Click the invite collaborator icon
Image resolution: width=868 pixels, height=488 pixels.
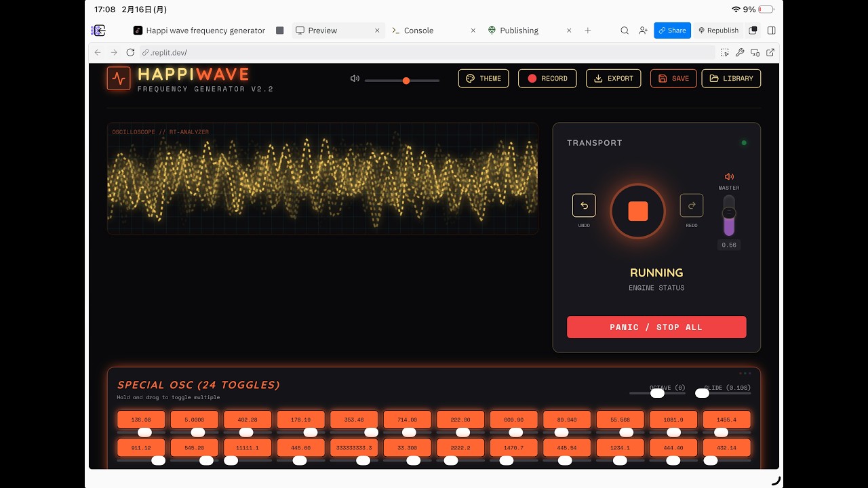(643, 30)
